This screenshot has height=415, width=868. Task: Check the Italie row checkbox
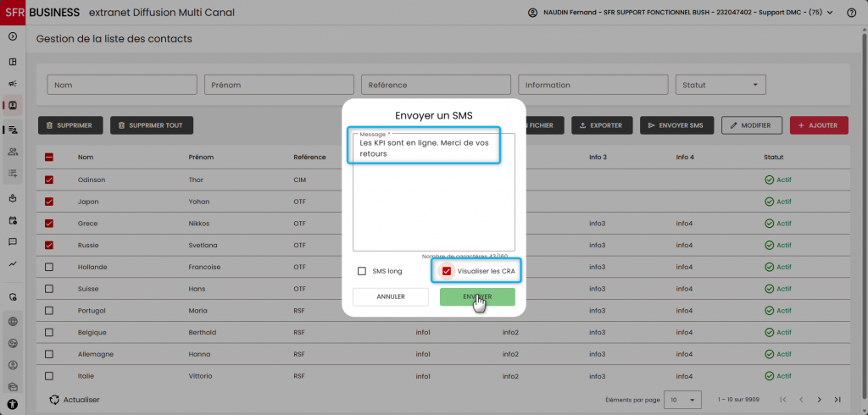tap(49, 376)
